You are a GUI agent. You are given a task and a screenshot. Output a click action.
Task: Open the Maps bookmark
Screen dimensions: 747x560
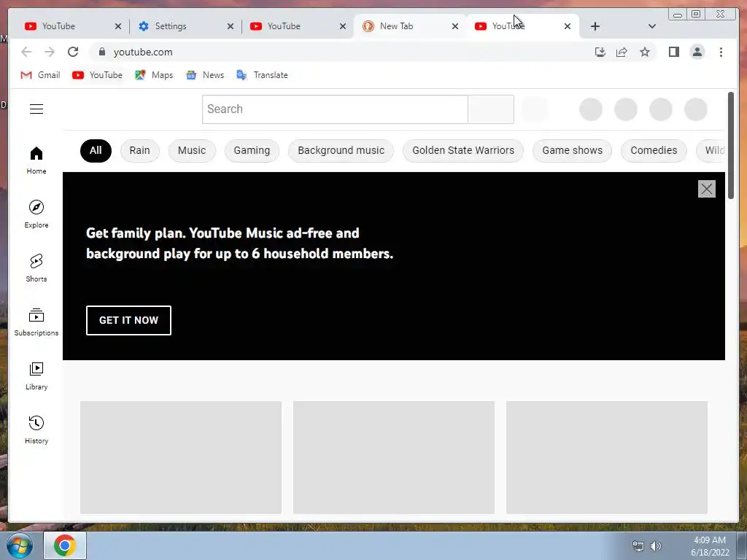click(154, 75)
